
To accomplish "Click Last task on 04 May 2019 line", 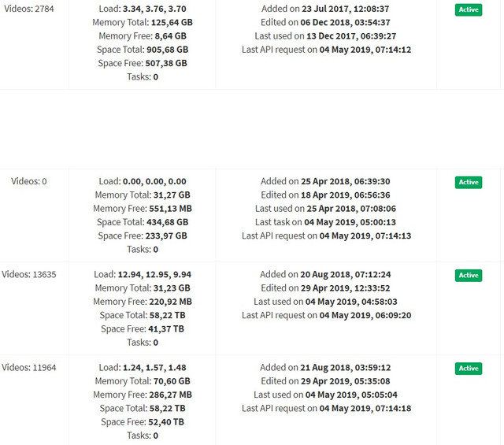I will (x=325, y=222).
